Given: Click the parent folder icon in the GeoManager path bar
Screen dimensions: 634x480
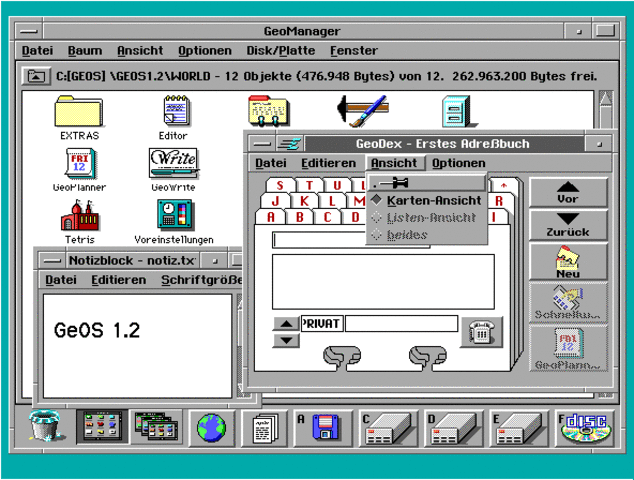Looking at the screenshot, I should click(36, 76).
